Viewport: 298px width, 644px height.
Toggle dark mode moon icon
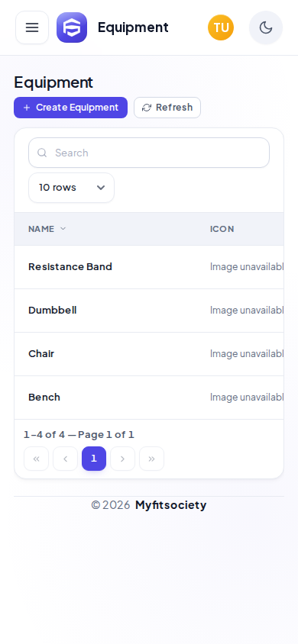coord(266,27)
